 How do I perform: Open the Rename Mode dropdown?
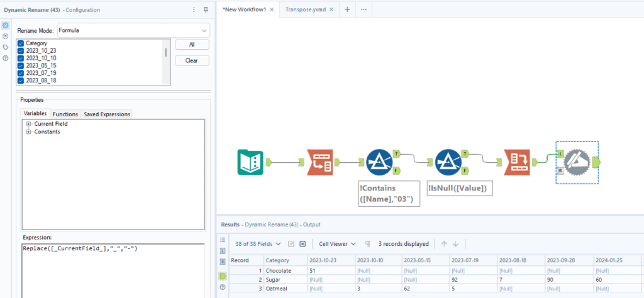click(x=133, y=30)
